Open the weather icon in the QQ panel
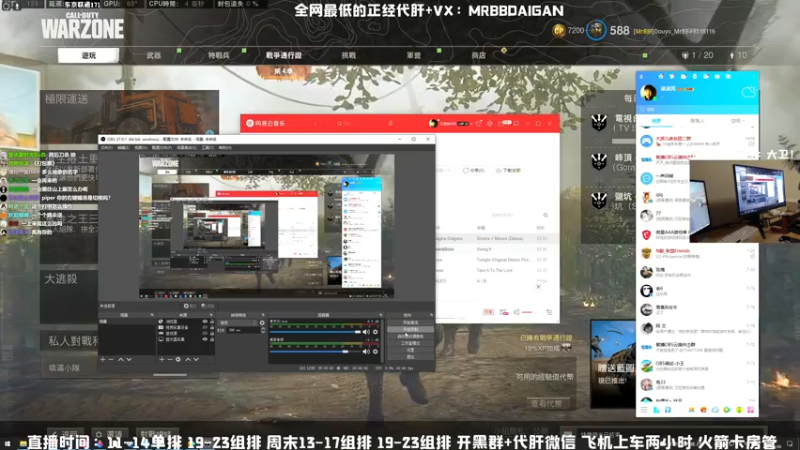The height and width of the screenshot is (450, 800). 748,92
